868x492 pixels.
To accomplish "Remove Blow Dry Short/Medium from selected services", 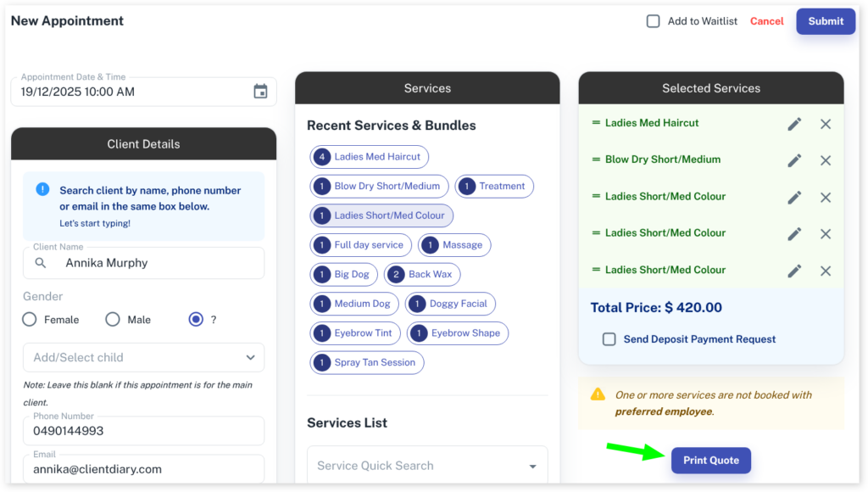I will [826, 160].
